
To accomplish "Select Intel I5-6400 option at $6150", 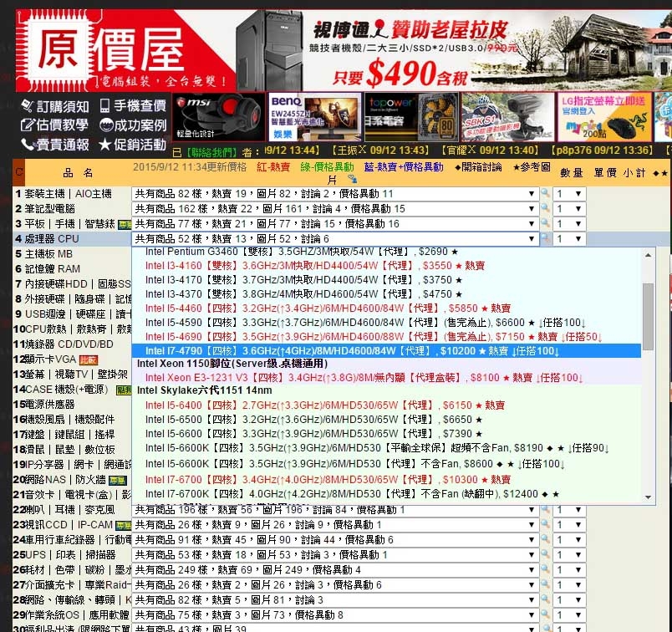I will coord(387,405).
